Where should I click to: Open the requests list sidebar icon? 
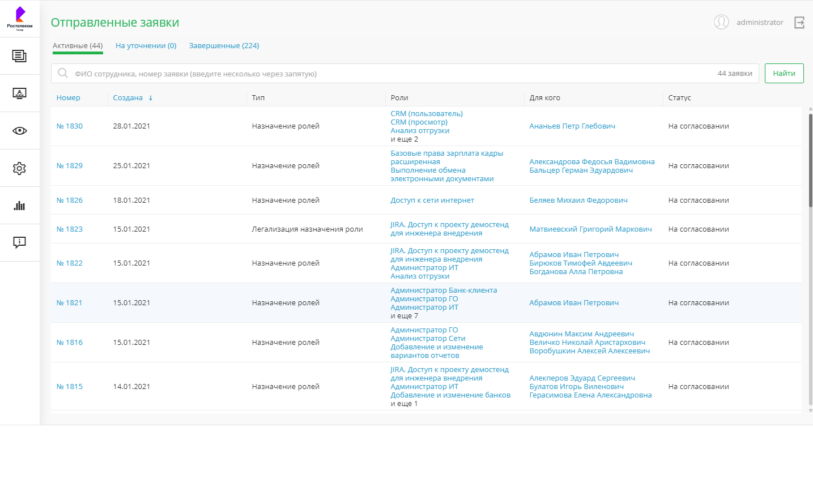coord(19,56)
